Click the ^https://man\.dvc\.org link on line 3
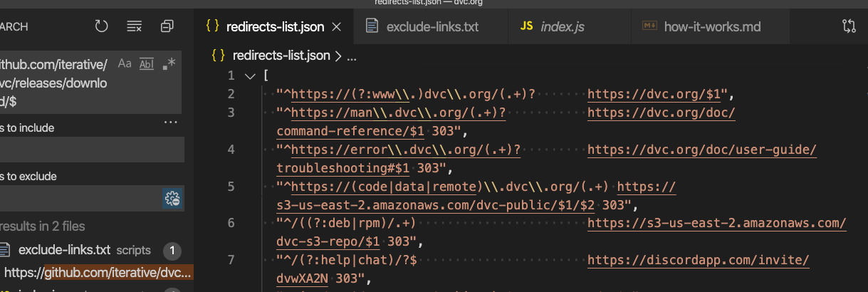The image size is (868, 292). click(x=399, y=113)
